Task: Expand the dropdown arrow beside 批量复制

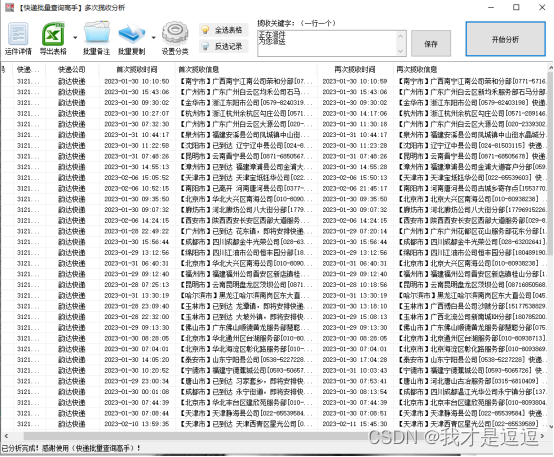Action: (153, 37)
